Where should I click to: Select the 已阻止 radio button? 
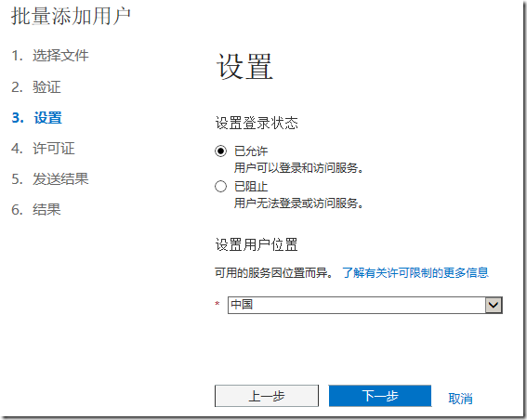[x=220, y=186]
